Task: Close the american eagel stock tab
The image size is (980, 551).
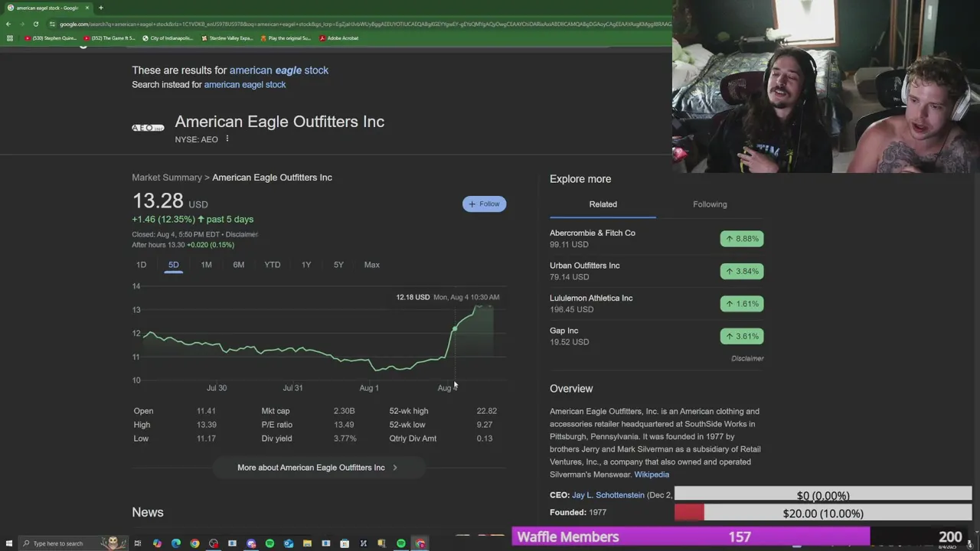Action: tap(87, 8)
